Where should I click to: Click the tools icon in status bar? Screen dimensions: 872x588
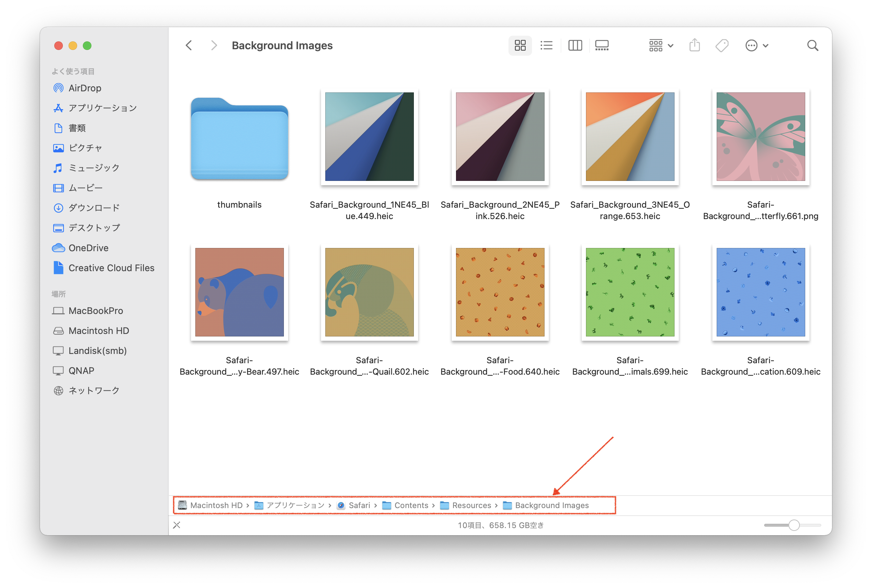(x=177, y=525)
